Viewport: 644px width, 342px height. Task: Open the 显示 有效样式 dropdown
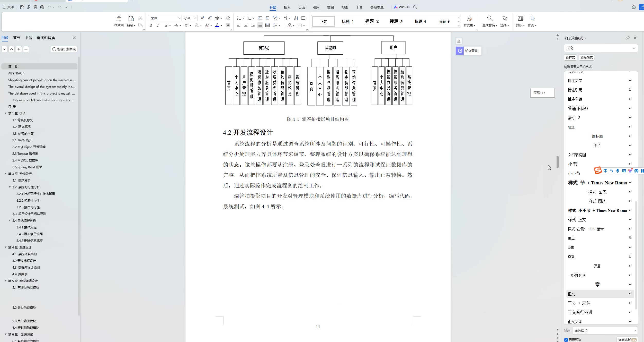pos(605,331)
